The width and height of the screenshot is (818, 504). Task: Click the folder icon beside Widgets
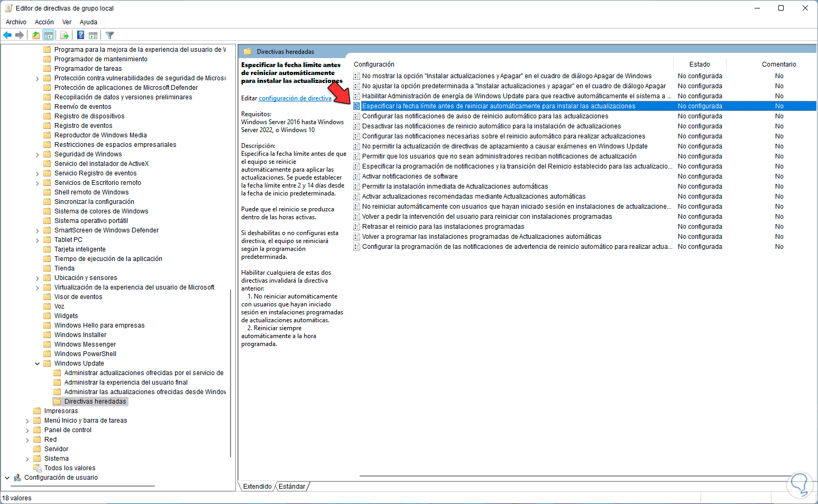[x=47, y=316]
